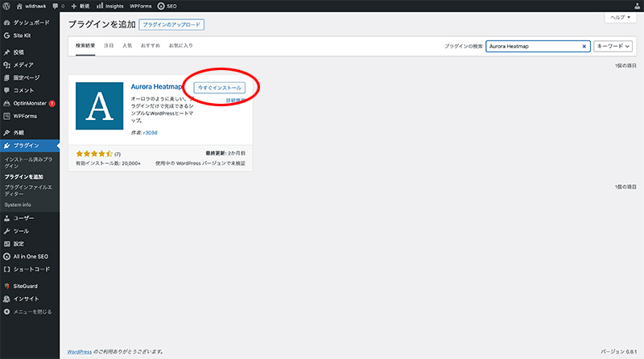This screenshot has width=644, height=359.
Task: Open ダッシュボード in the sidebar
Action: tap(31, 22)
